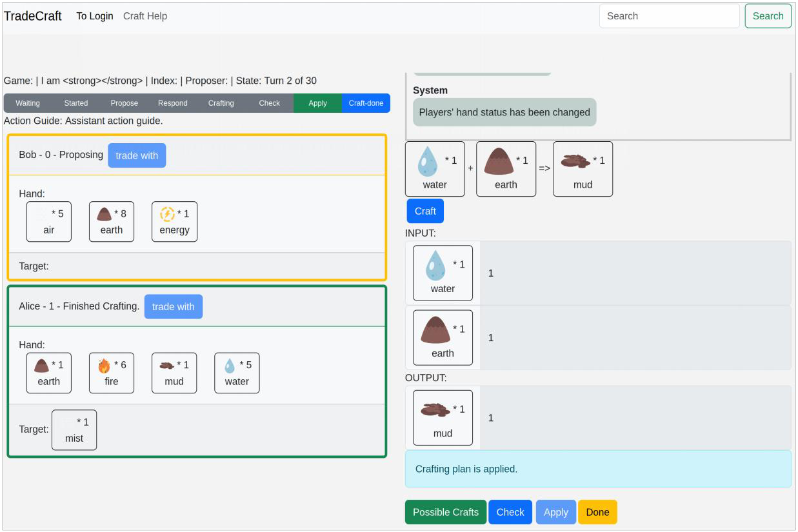The width and height of the screenshot is (798, 532).
Task: Click the yellow Done button
Action: point(597,512)
